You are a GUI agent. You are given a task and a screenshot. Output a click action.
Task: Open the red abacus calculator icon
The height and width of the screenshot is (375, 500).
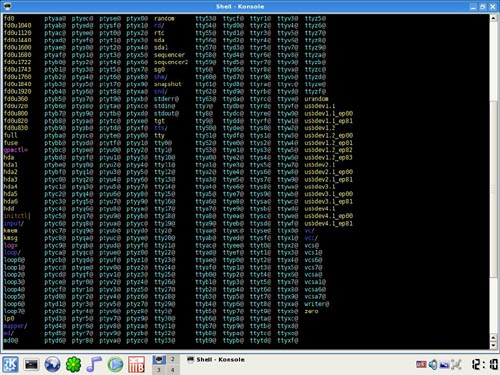coord(136,364)
